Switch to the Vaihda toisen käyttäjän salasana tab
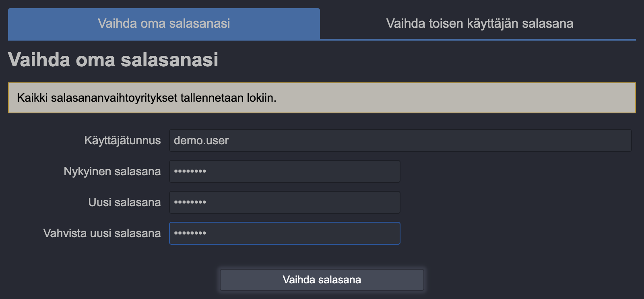Image resolution: width=644 pixels, height=299 pixels. pos(479,23)
